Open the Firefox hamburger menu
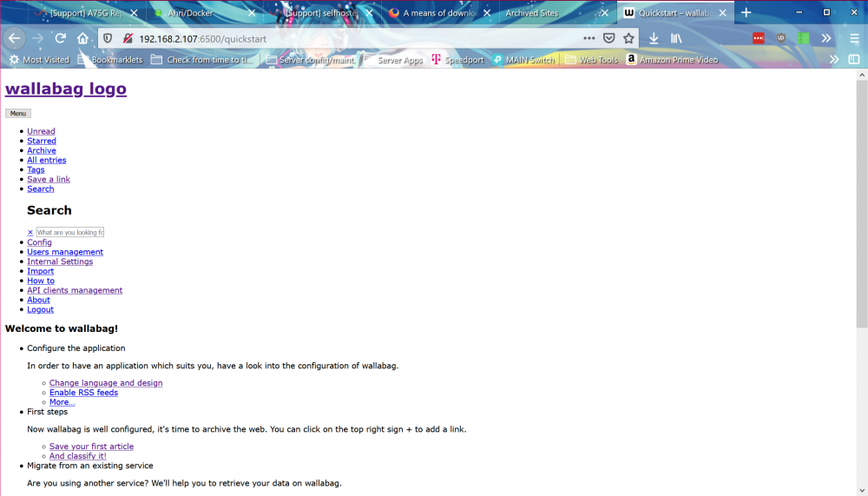The image size is (868, 496). [x=855, y=38]
